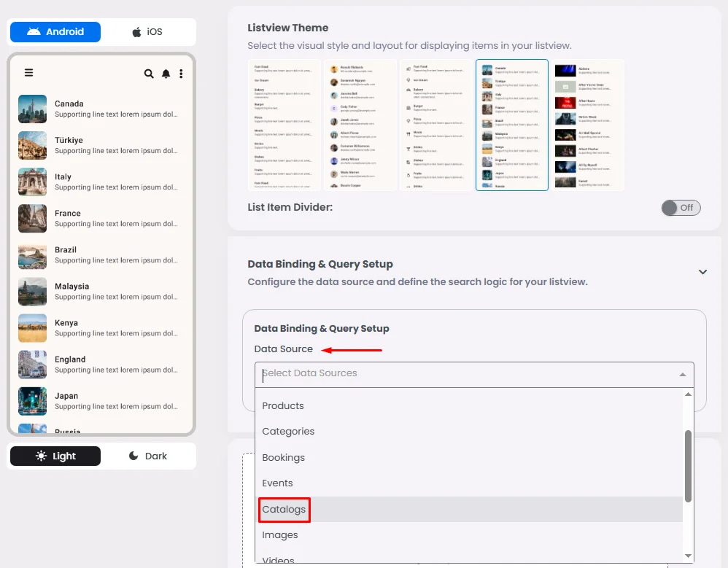Image resolution: width=728 pixels, height=568 pixels.
Task: Click the France Eiffel Tower thumbnail
Action: coord(33,219)
